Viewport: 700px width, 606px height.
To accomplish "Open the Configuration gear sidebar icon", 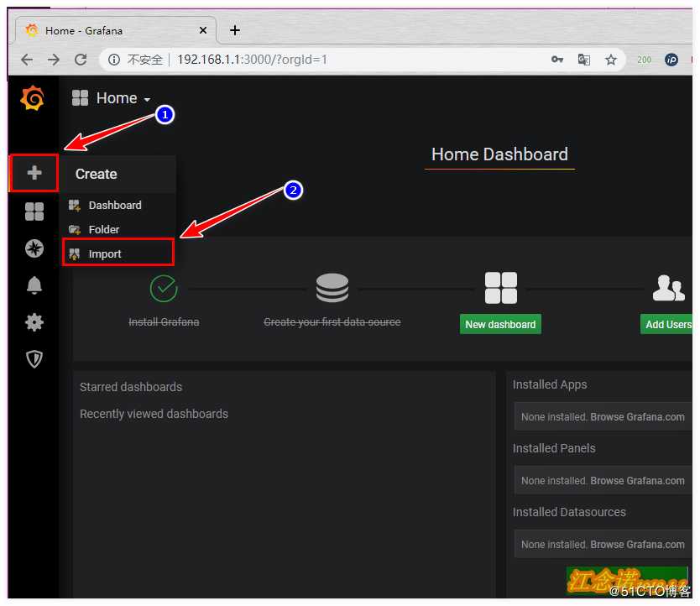I will pyautogui.click(x=34, y=322).
